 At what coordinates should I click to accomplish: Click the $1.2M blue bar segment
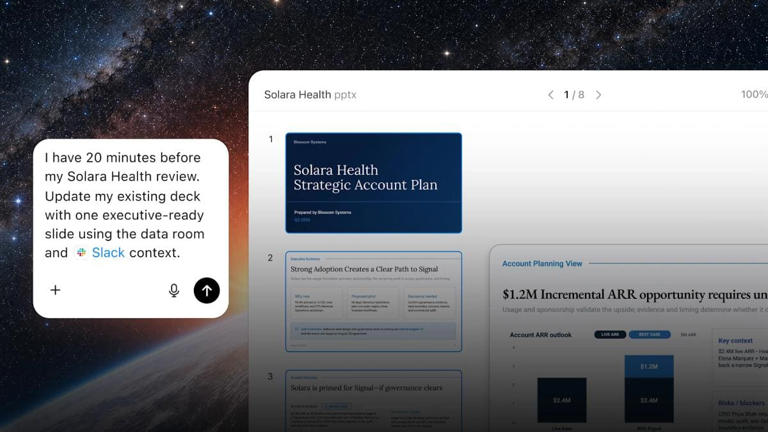click(x=649, y=366)
